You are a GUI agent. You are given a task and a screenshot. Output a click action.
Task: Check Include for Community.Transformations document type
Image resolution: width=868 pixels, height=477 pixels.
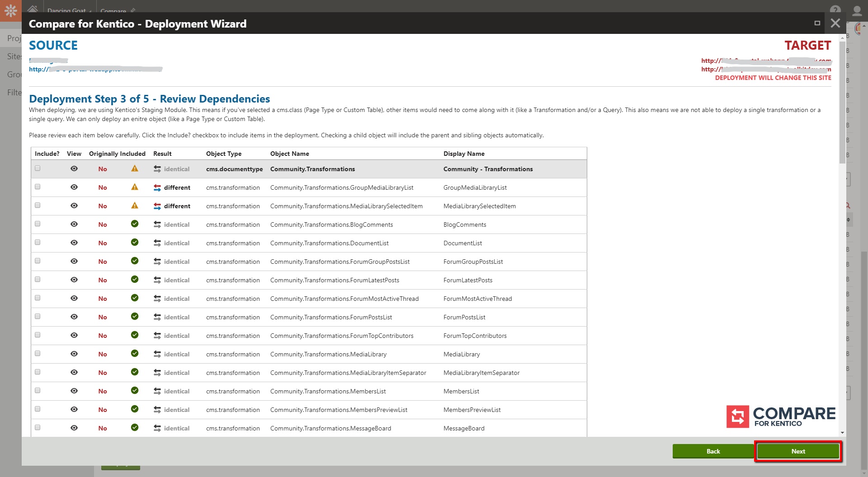38,168
